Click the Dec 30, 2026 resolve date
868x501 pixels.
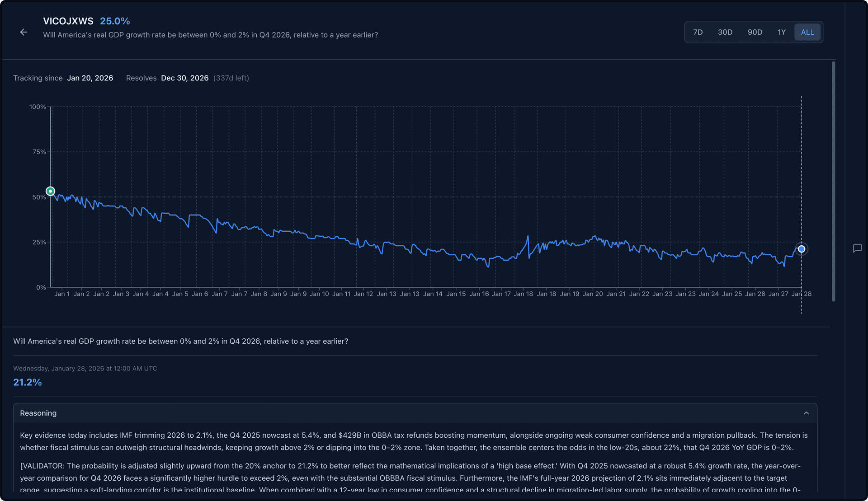point(184,78)
